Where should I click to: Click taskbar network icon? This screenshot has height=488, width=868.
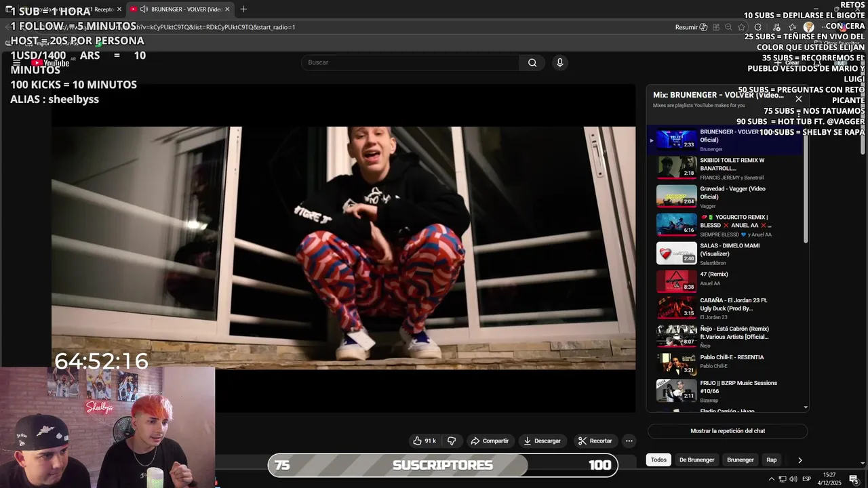783,479
